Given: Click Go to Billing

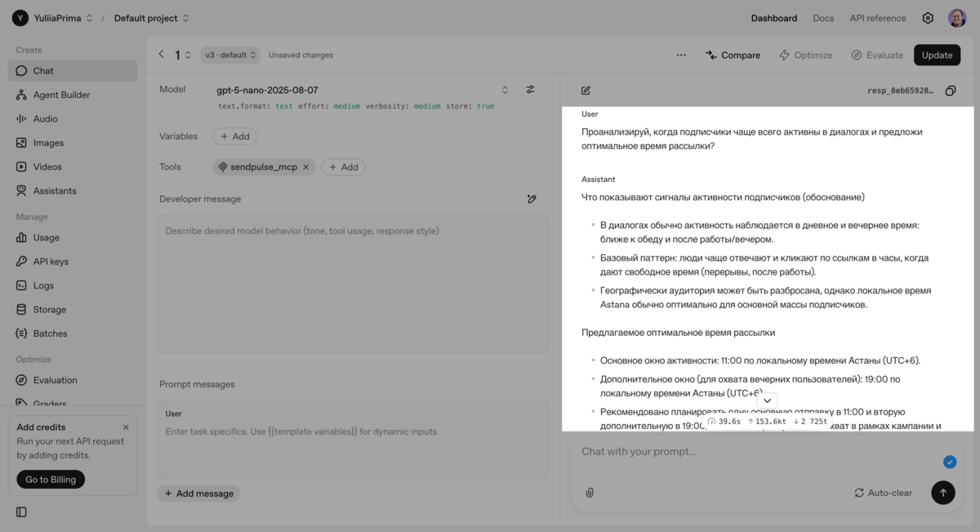Looking at the screenshot, I should click(51, 480).
